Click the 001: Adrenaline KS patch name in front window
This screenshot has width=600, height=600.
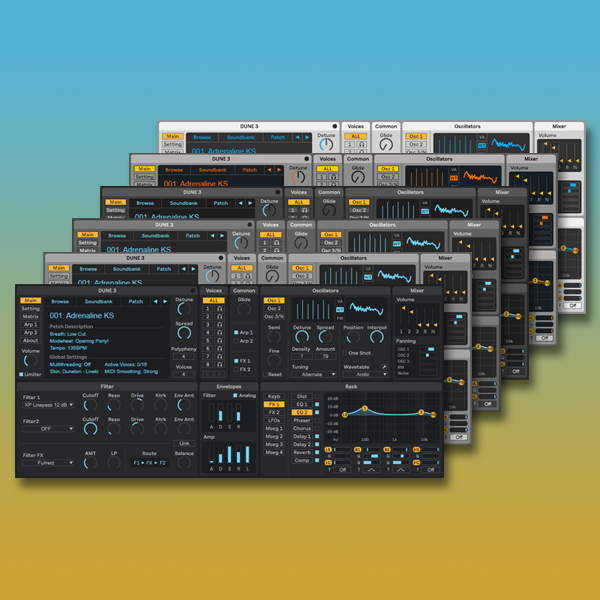click(82, 316)
